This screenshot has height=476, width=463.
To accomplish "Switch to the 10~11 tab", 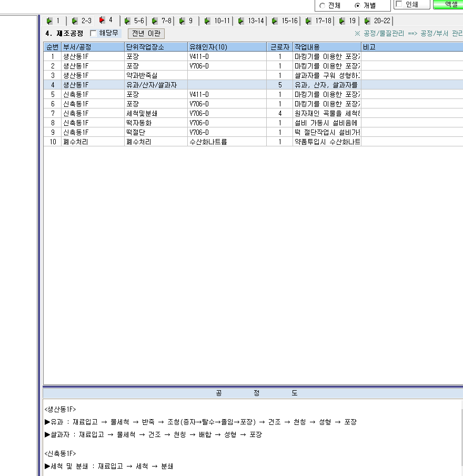I will pyautogui.click(x=217, y=21).
